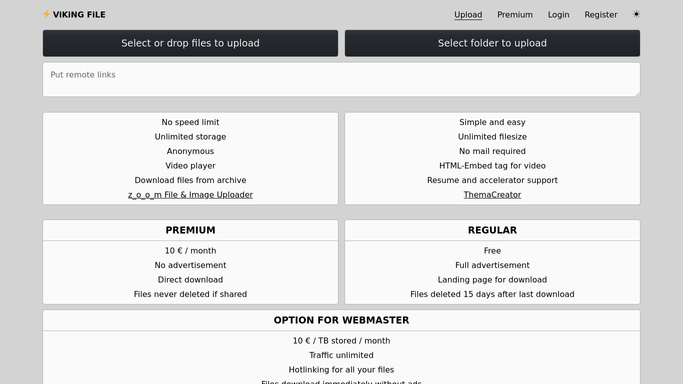Click the Hotlinking for all your files text
Viewport: 683px width, 384px height.
tap(342, 370)
